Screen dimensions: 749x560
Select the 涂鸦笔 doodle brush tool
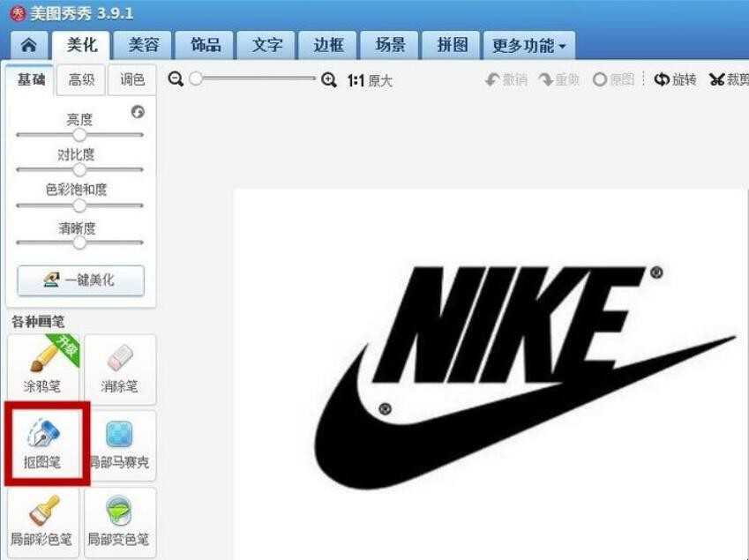point(43,369)
